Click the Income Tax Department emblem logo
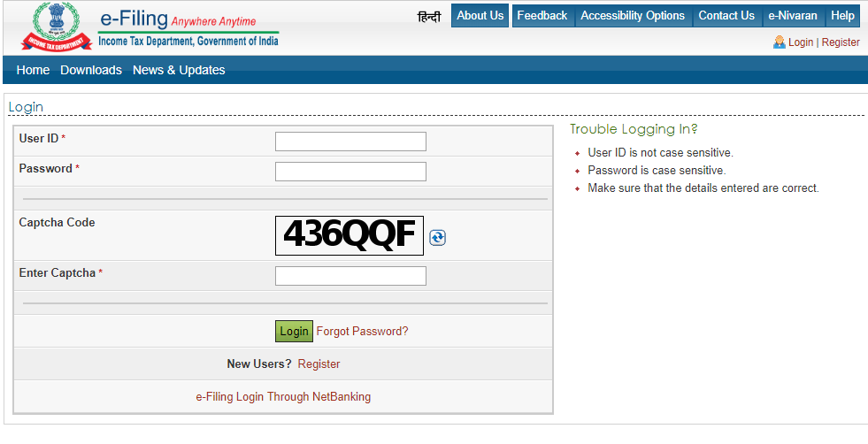The image size is (868, 444). coord(57,27)
